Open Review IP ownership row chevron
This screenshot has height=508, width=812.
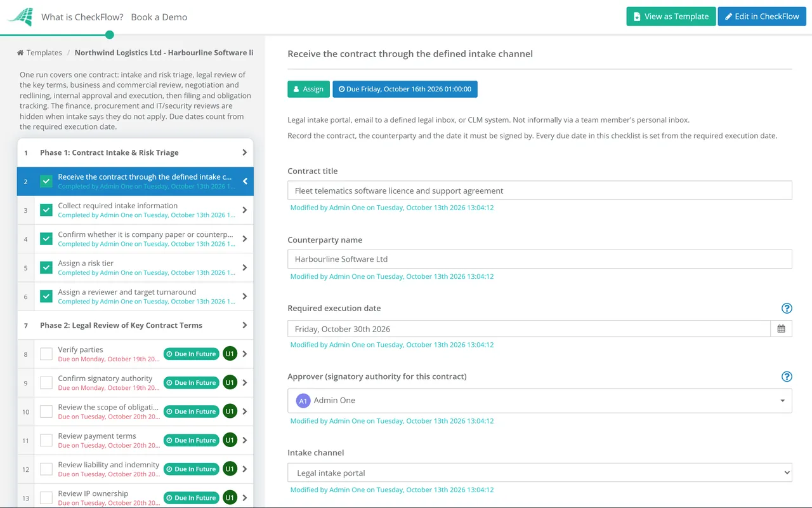click(x=245, y=498)
